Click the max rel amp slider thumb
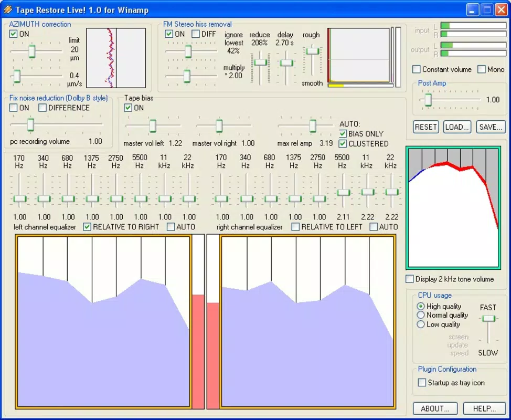The height and width of the screenshot is (420, 511). (x=313, y=126)
